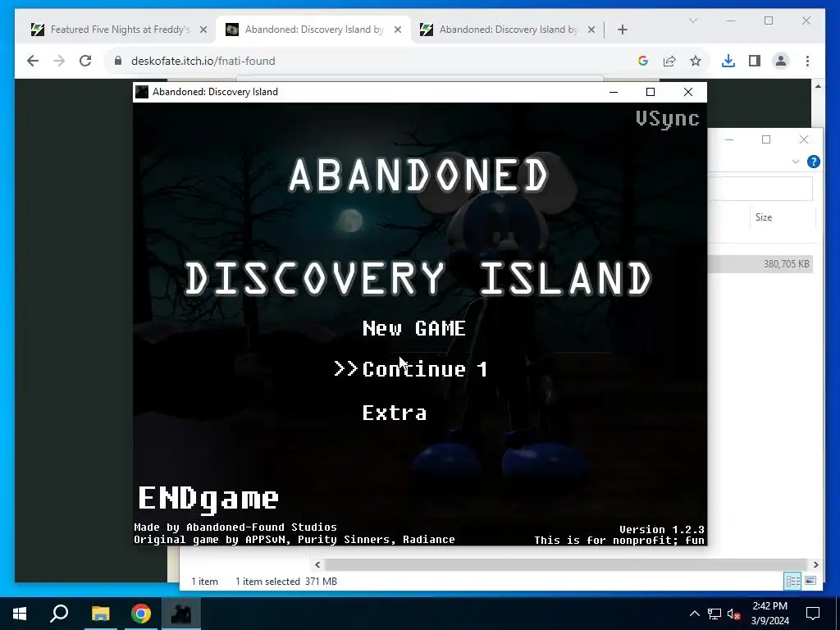
Task: Start a New GAME in the menu
Action: [414, 328]
